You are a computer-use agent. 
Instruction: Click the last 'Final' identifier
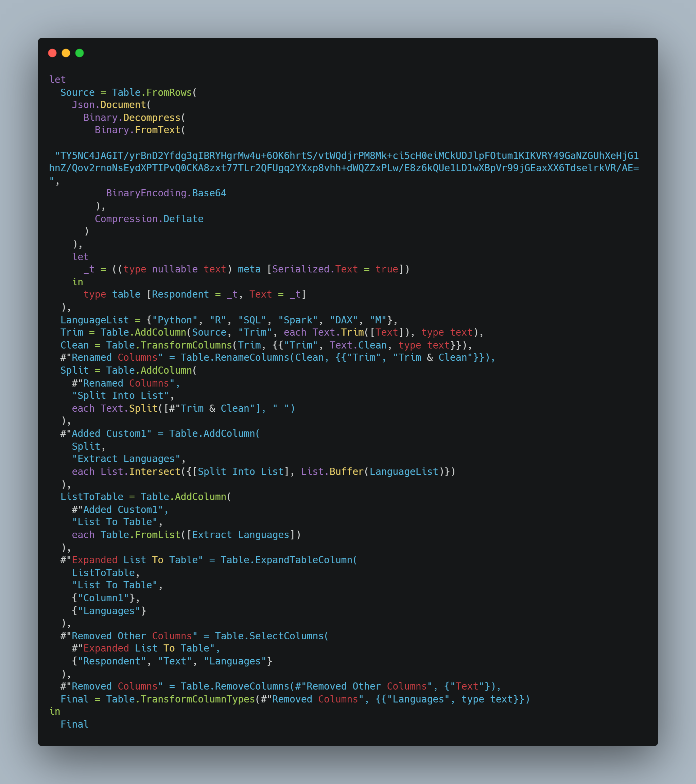74,724
